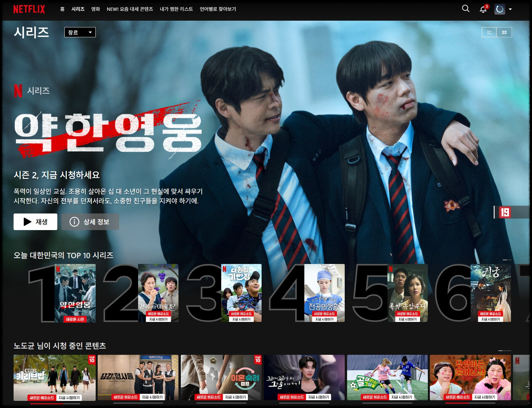Switch to list view layout icon

click(489, 32)
